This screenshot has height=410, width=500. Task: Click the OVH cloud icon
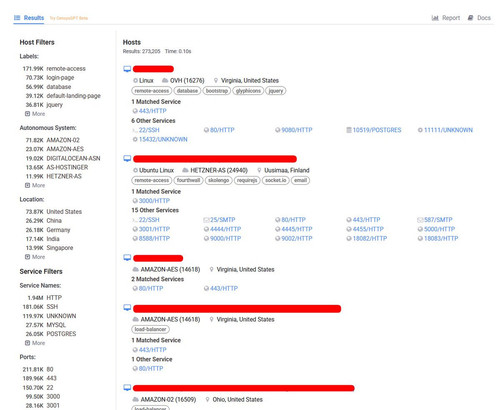(x=165, y=80)
